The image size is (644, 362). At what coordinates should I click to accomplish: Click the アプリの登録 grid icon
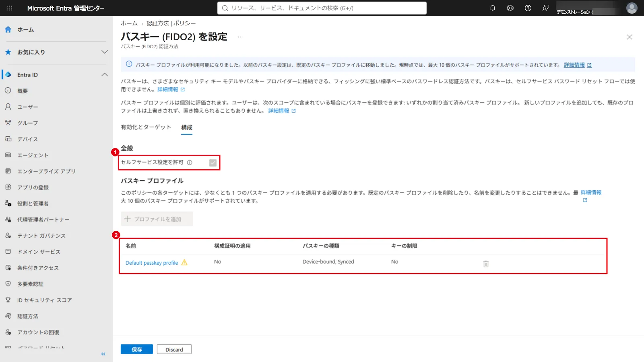pyautogui.click(x=8, y=187)
